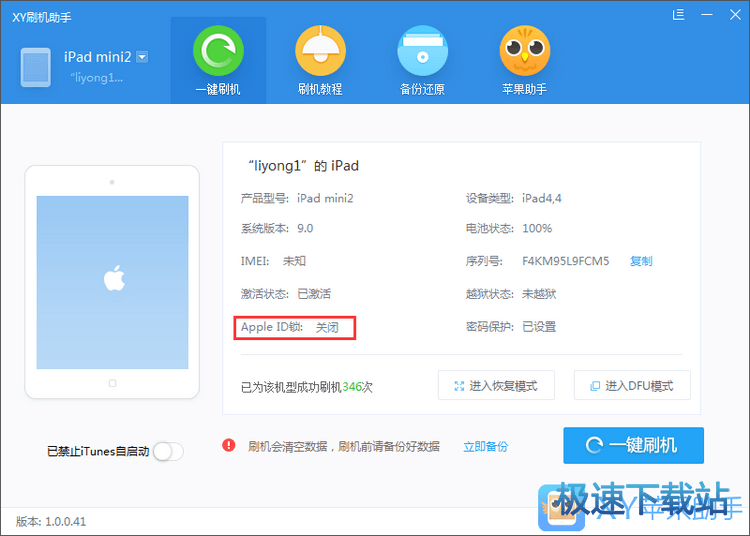This screenshot has height=536, width=750.
Task: Click the 电池状态 value 100%
Action: click(537, 228)
